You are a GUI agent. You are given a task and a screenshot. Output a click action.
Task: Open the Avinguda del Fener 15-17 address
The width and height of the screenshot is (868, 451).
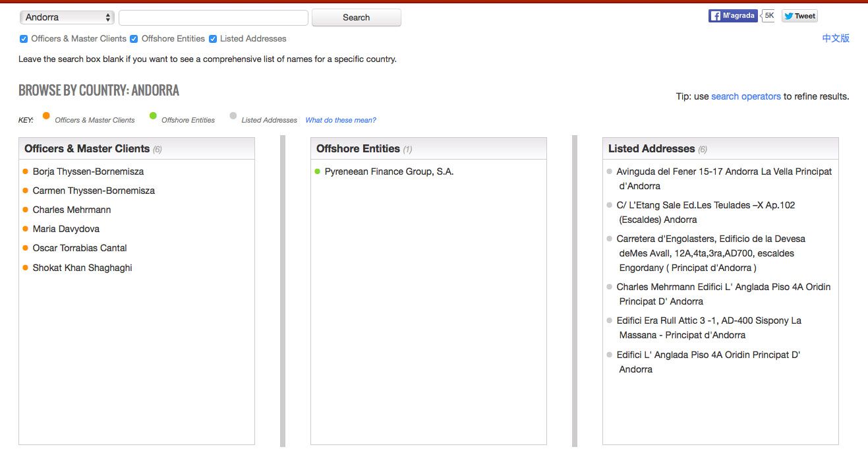click(x=724, y=171)
